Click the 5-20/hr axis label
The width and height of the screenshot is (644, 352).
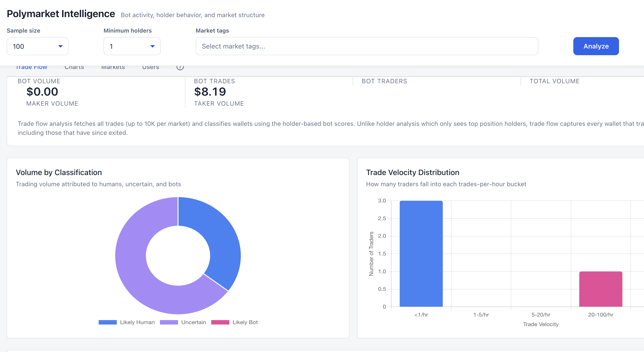point(541,315)
